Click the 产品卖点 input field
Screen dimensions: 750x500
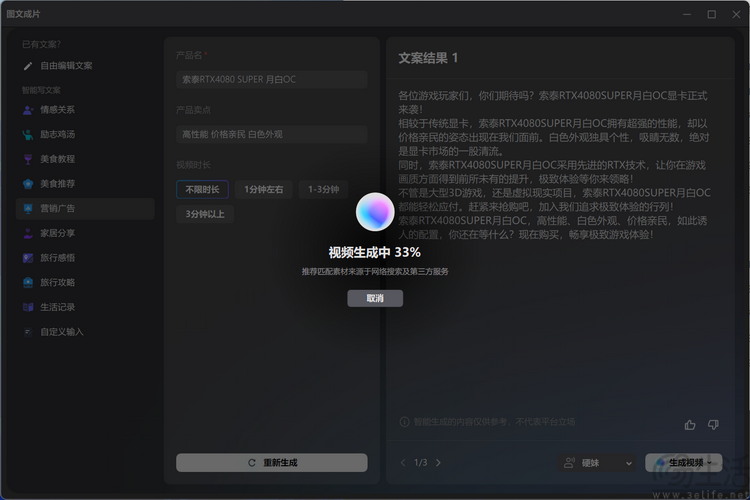coord(272,134)
